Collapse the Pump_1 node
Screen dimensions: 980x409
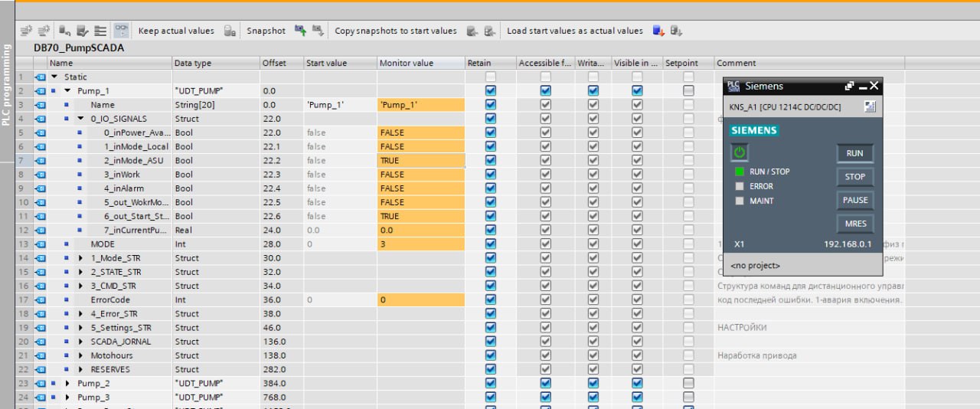pyautogui.click(x=67, y=90)
